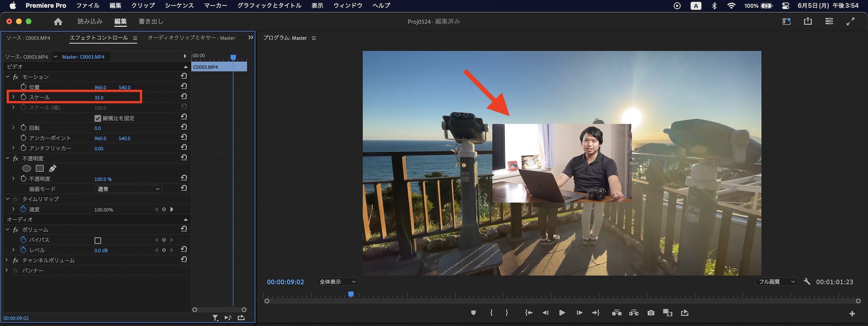Add a marker in program monitor
Image resolution: width=868 pixels, height=326 pixels.
473,313
